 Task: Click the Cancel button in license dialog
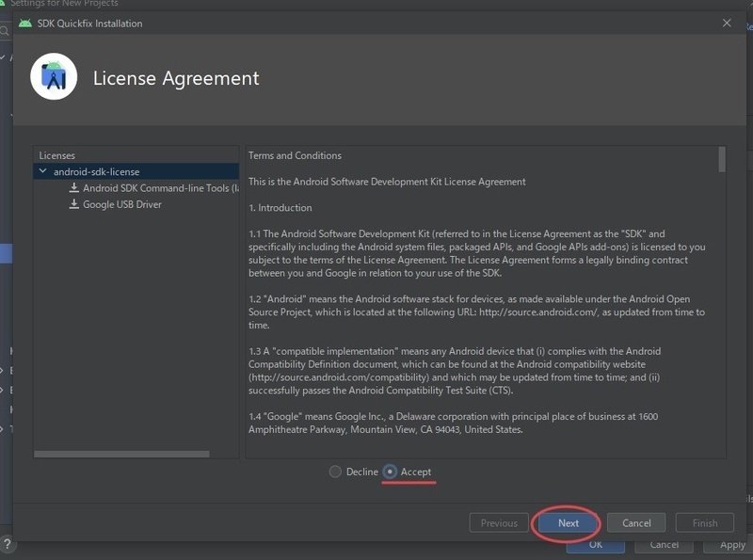[636, 523]
